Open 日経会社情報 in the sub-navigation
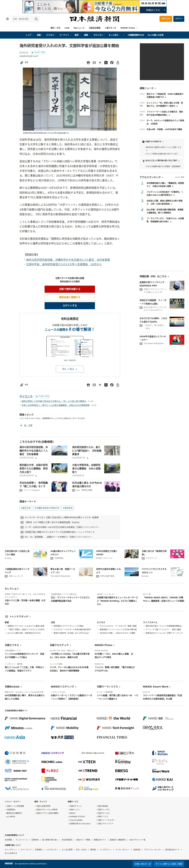 (x=95, y=28)
